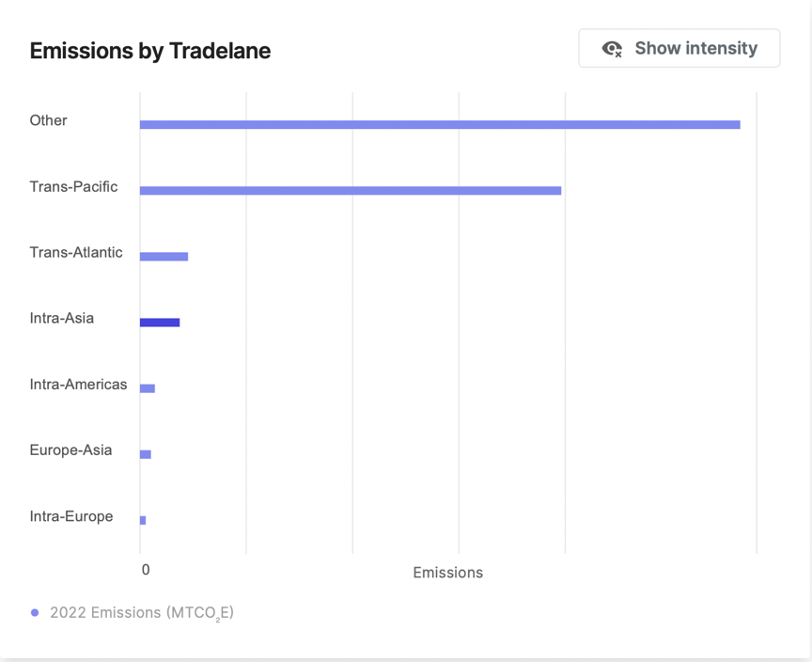812x662 pixels.
Task: Click the Europe-Asia bar
Action: 145,454
